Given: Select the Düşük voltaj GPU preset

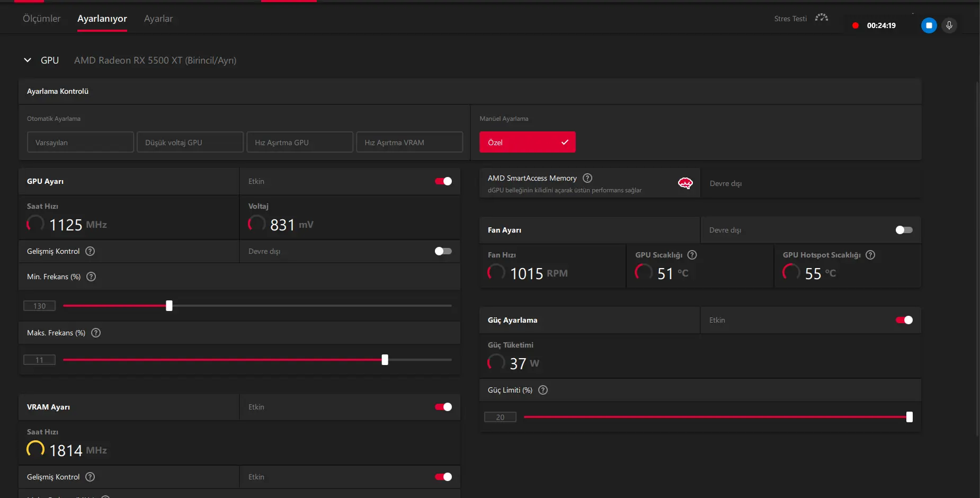Looking at the screenshot, I should coord(190,142).
